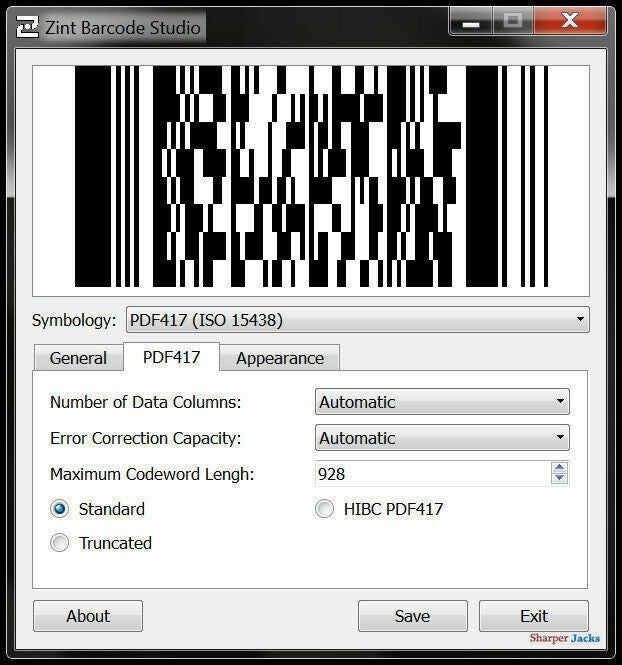Decrease Maximum Codeword Length with down arrow
Image resolution: width=622 pixels, height=665 pixels.
coord(560,479)
